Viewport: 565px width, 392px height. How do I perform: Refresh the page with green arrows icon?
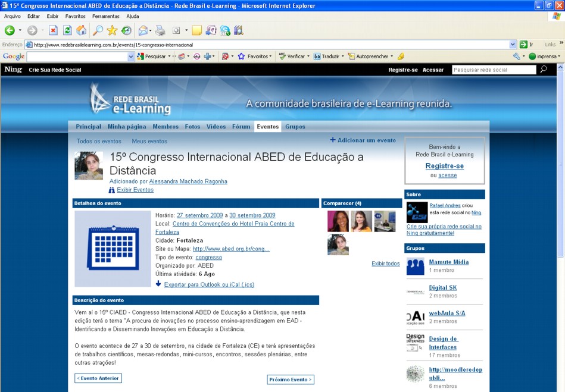pyautogui.click(x=67, y=30)
